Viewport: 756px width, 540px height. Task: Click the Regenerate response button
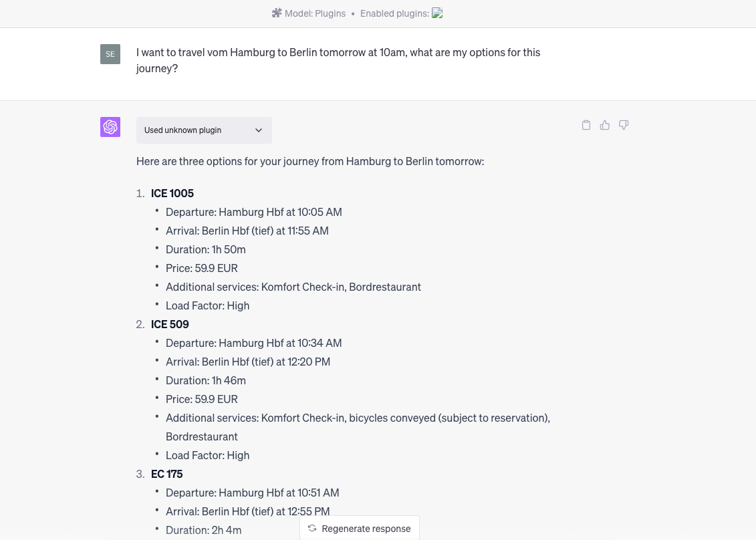click(360, 529)
